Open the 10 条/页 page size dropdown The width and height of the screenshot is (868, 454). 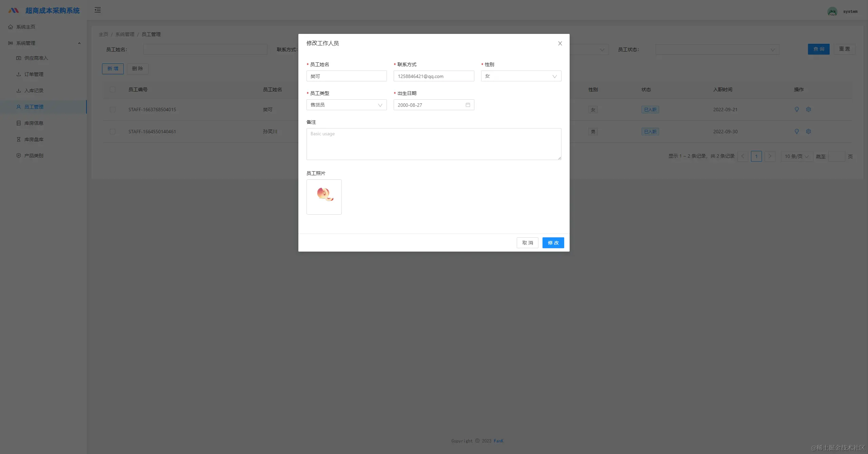796,156
